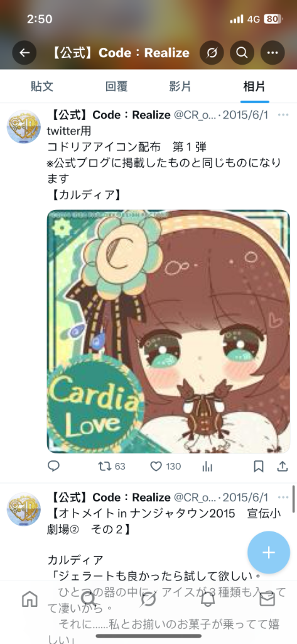Screen dimensions: 297x644
Task: Bookmark the Cardia icon post
Action: click(x=258, y=467)
